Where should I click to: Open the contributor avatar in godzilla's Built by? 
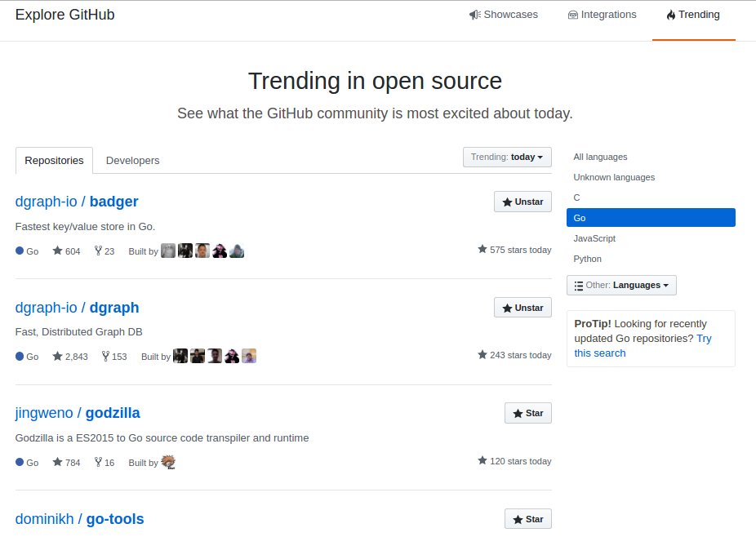pyautogui.click(x=168, y=462)
